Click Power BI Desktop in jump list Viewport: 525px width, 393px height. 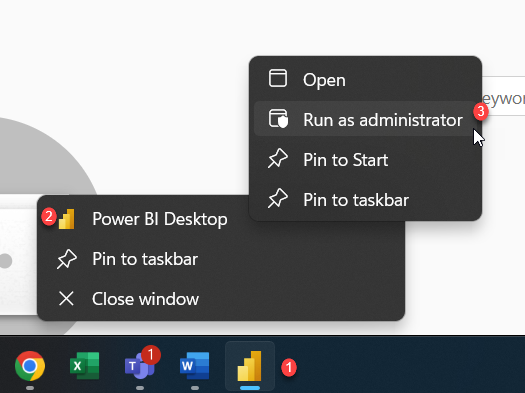coord(221,219)
